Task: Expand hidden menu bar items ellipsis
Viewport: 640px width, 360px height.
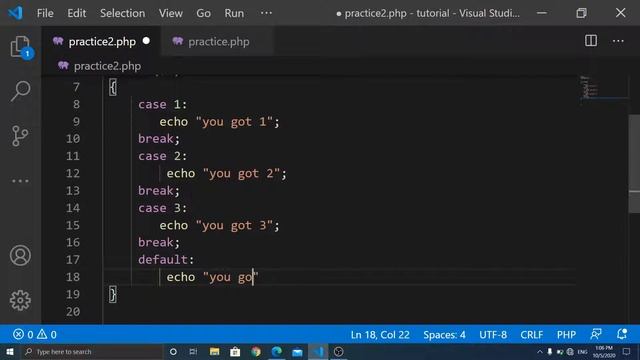Action: pos(266,13)
